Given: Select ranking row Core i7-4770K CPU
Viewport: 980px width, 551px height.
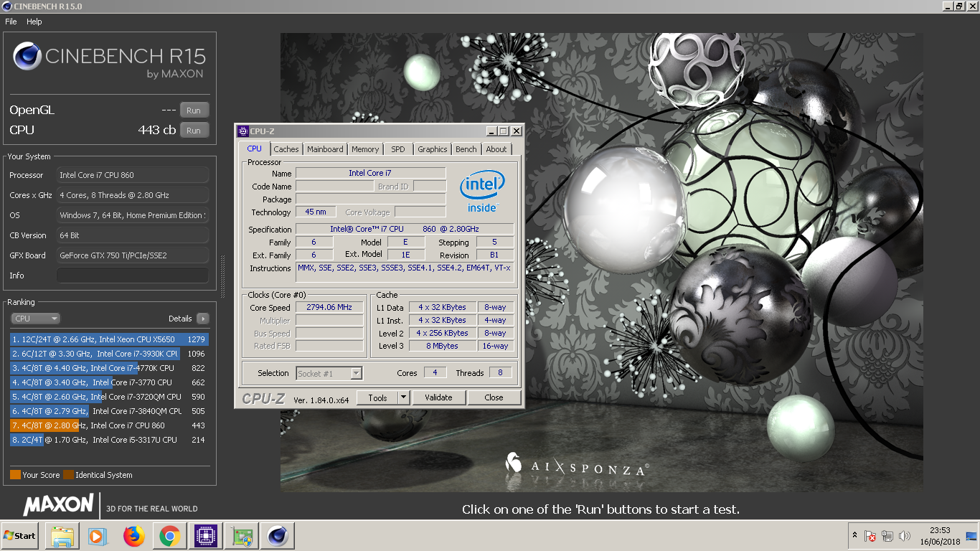Looking at the screenshot, I should pos(109,368).
